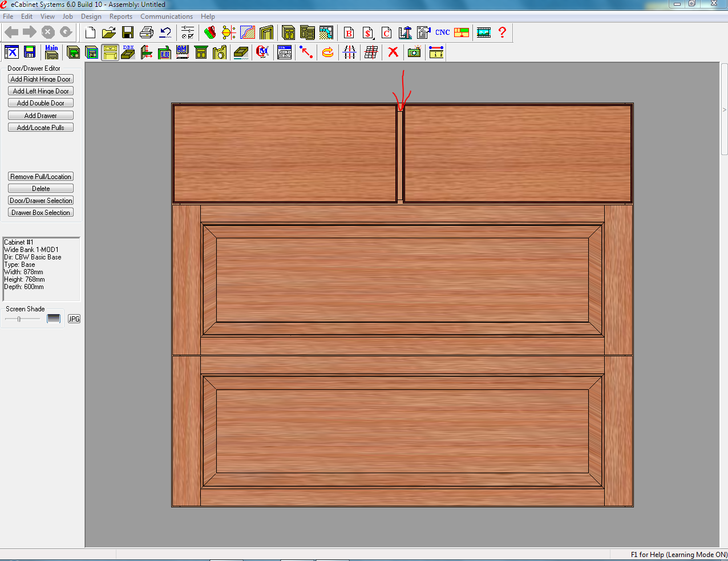
Task: Click the camera snapshot icon
Action: 414,52
